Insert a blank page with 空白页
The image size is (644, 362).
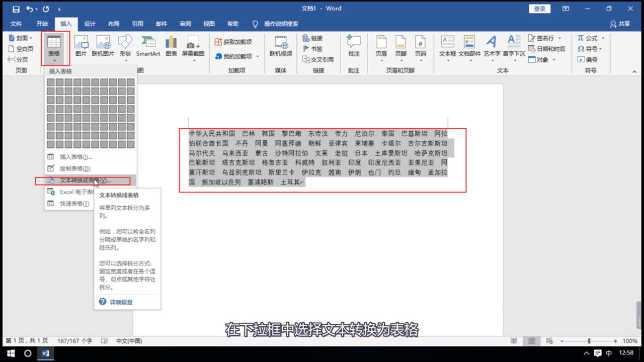point(21,49)
